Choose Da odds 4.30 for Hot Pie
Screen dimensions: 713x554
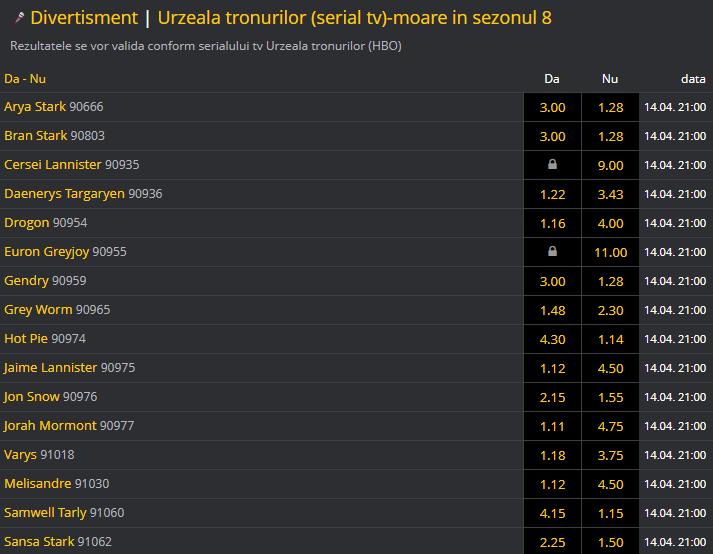pos(552,339)
